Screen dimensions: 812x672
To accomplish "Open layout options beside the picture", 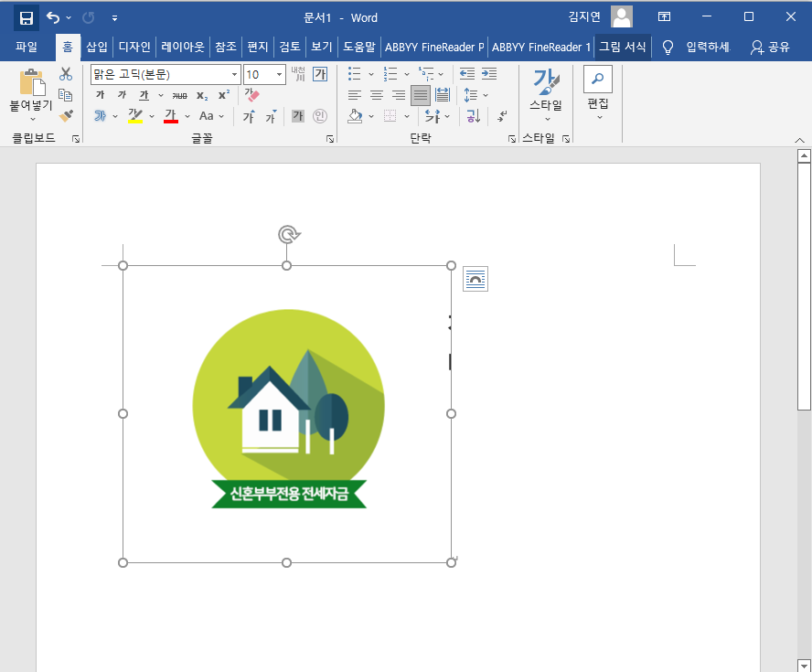I will [475, 279].
